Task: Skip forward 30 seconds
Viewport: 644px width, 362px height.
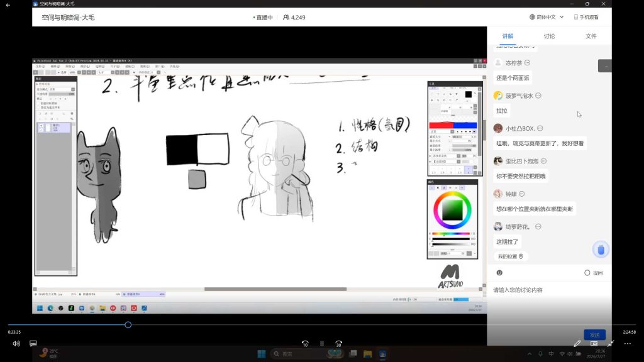Action: (x=338, y=344)
